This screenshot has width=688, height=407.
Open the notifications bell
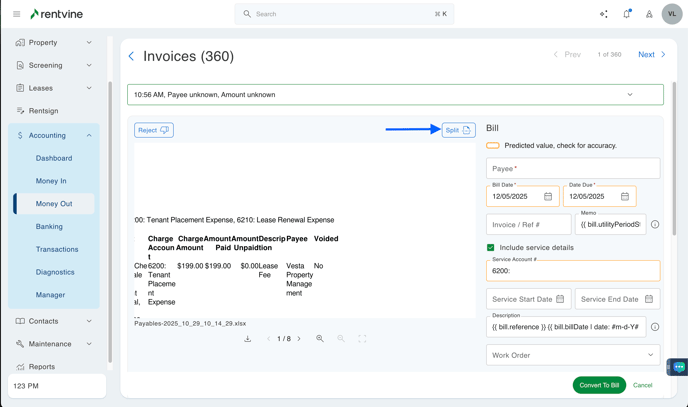(x=627, y=14)
